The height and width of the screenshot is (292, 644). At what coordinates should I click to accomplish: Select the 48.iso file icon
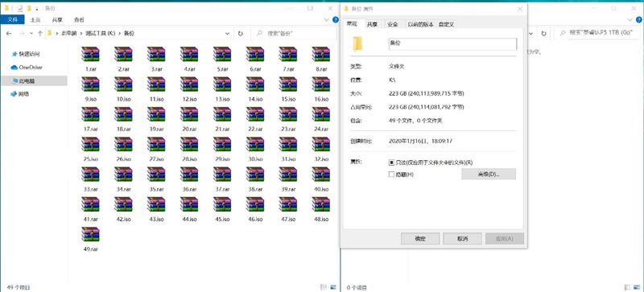click(x=320, y=204)
